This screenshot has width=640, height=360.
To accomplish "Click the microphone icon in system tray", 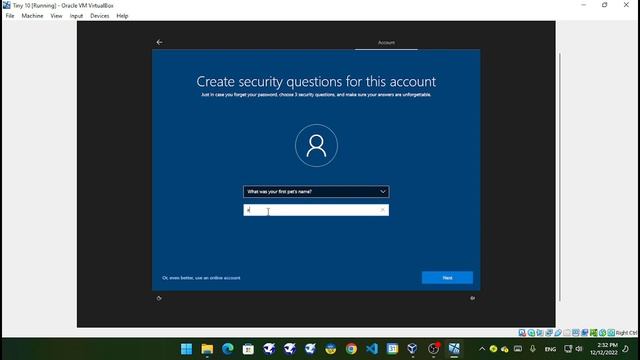I will (533, 349).
